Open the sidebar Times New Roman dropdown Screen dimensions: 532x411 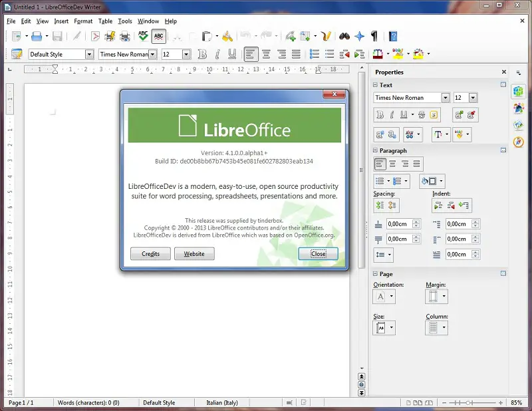click(446, 98)
